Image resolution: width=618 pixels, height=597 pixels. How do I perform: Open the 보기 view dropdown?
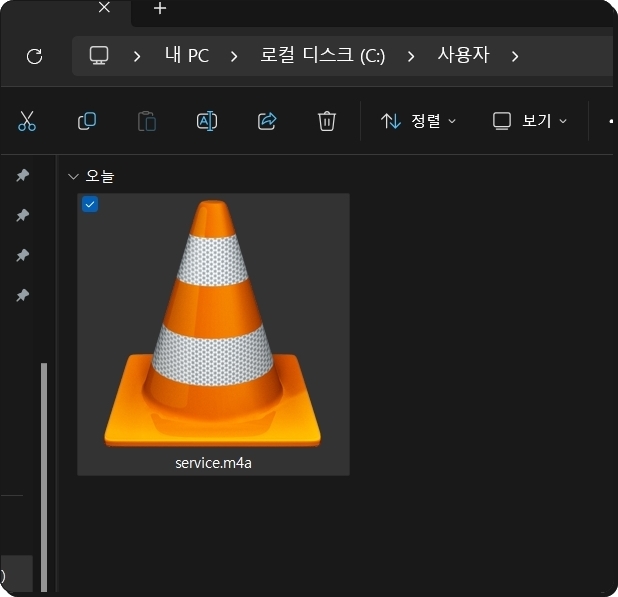(530, 121)
